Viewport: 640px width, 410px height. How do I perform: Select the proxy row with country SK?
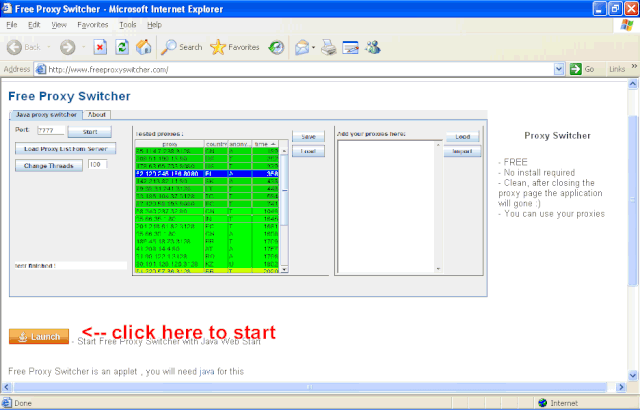(207, 181)
